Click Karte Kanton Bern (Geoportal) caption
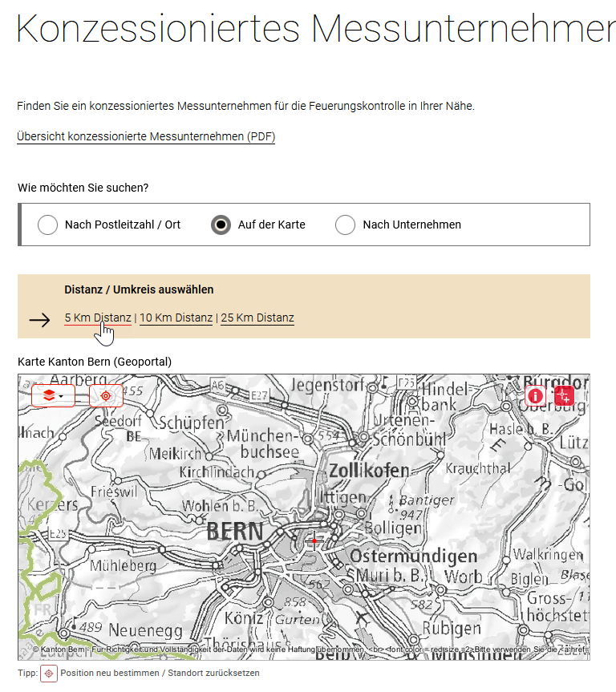This screenshot has height=692, width=616. [x=95, y=362]
